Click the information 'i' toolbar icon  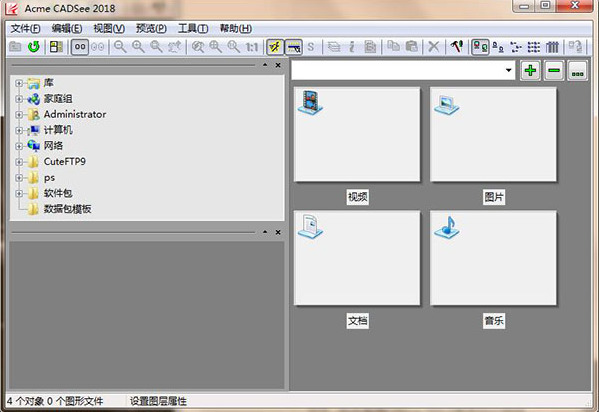point(352,47)
